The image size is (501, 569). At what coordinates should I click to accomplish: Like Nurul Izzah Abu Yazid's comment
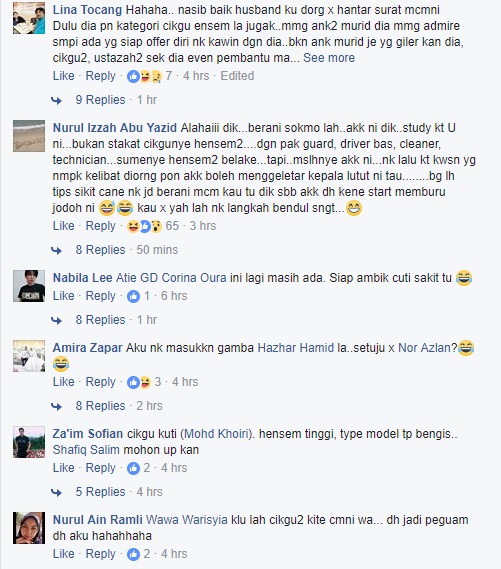[63, 226]
